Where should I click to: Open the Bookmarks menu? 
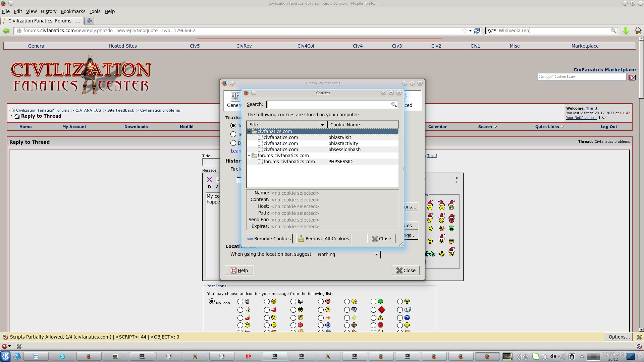click(73, 11)
